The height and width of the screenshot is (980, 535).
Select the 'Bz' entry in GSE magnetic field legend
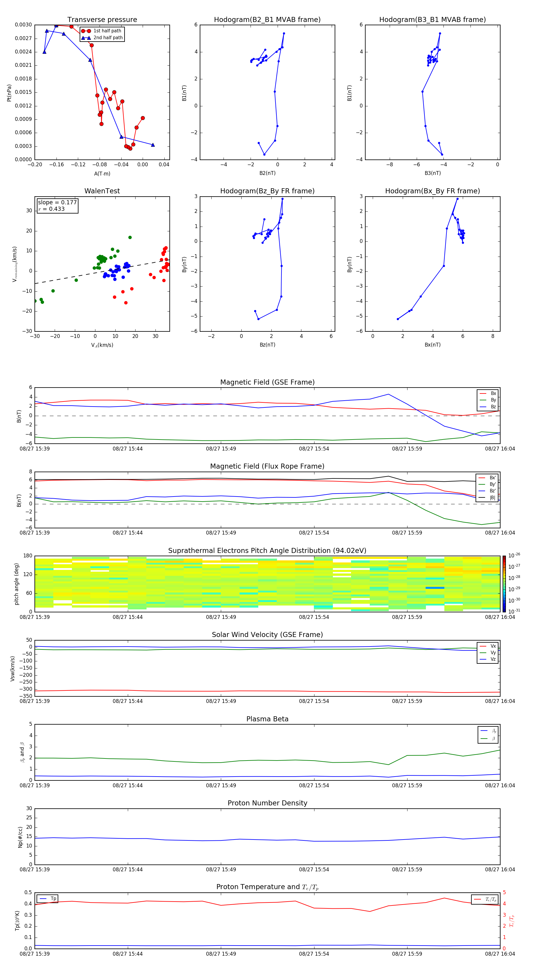488,407
